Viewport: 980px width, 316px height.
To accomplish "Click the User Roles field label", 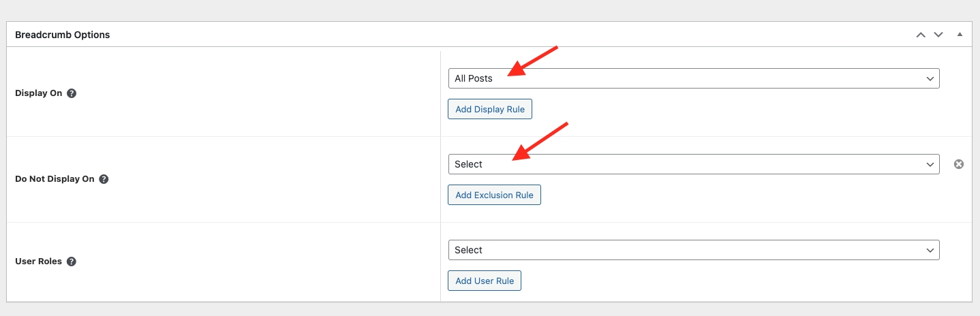I will click(x=38, y=262).
